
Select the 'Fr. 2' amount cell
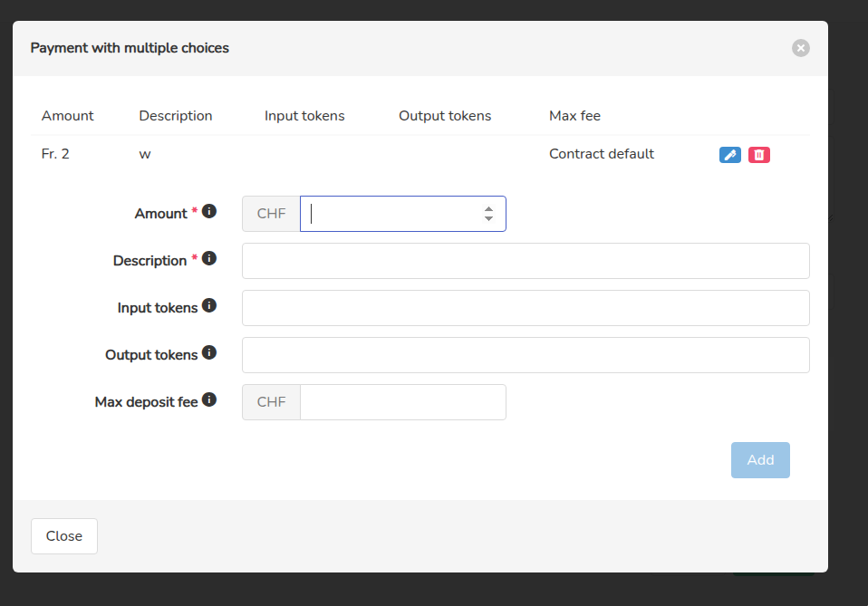pos(55,154)
